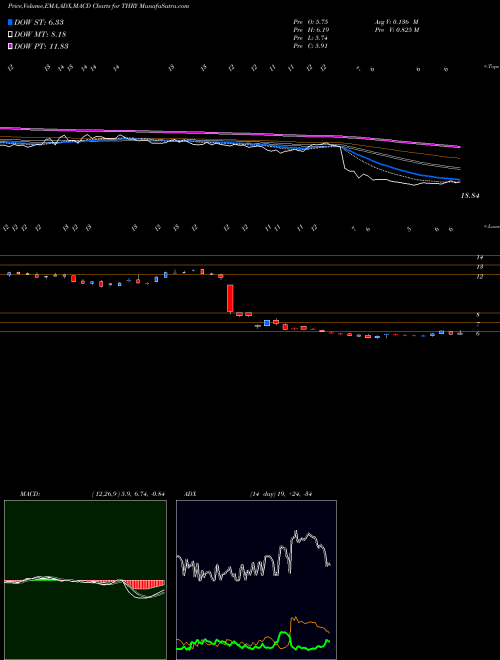Click the Pre H: 6.19 high value
The height and width of the screenshot is (660, 500).
click(311, 30)
